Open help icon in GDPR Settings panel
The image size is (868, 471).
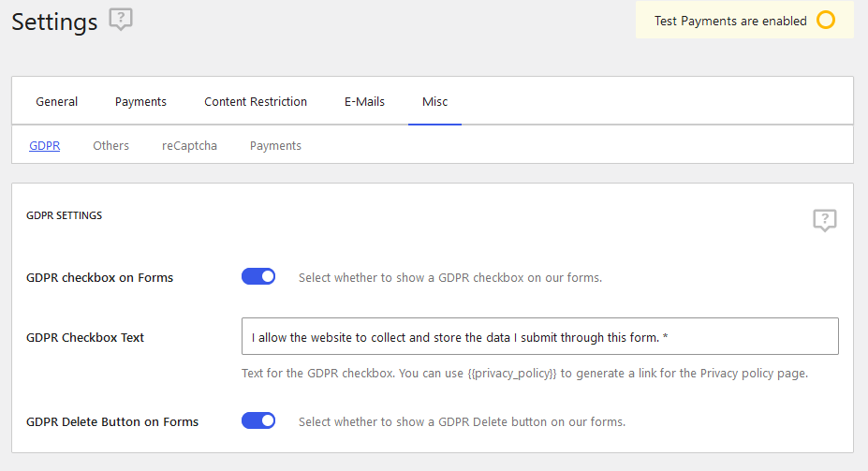pyautogui.click(x=824, y=220)
